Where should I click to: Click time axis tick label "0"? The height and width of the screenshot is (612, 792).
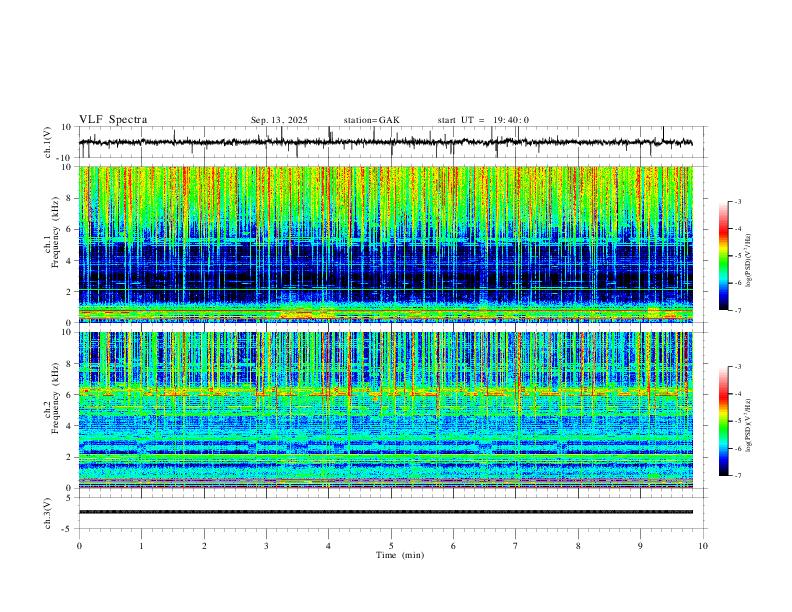79,546
